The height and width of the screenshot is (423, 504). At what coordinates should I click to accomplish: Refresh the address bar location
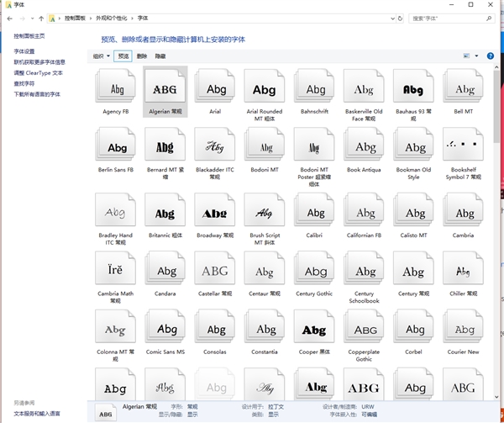click(400, 19)
